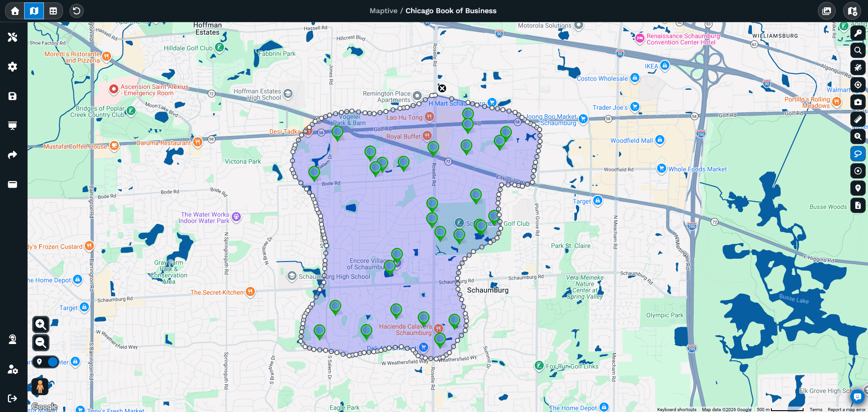
Task: Open map settings gear in sidebar
Action: tap(13, 67)
